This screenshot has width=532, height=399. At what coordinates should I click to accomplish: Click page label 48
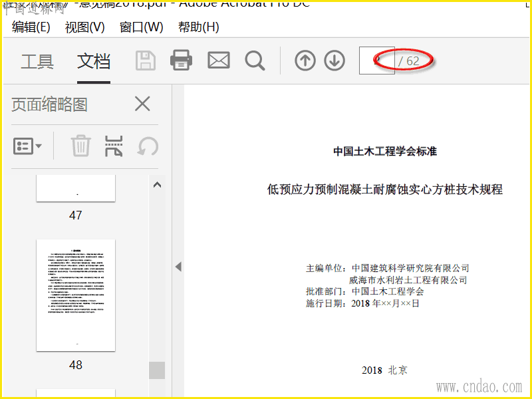tap(75, 365)
